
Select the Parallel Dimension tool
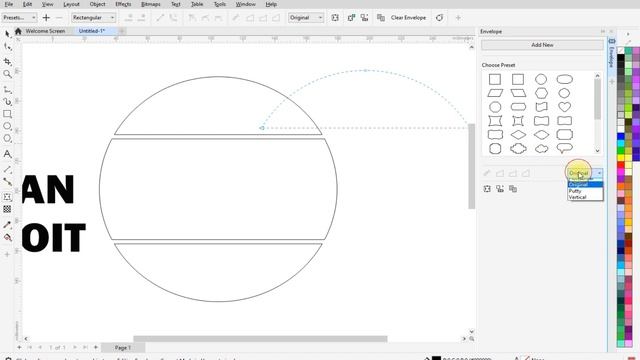point(7,169)
